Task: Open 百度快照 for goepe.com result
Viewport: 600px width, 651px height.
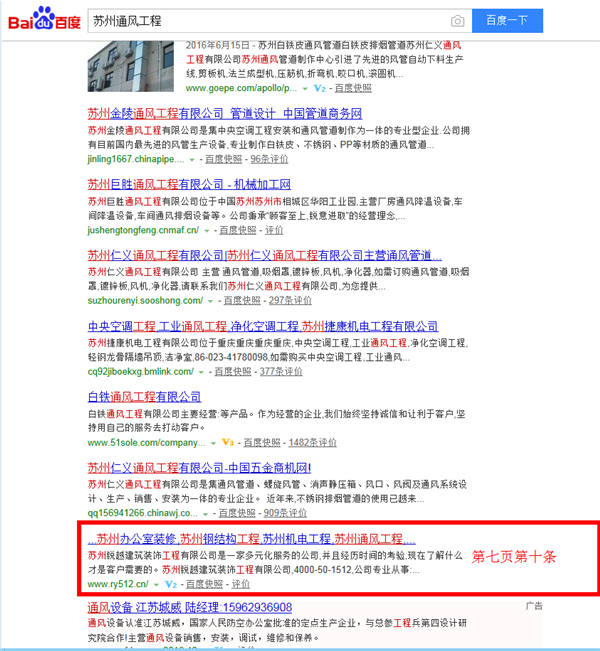Action: (x=353, y=88)
